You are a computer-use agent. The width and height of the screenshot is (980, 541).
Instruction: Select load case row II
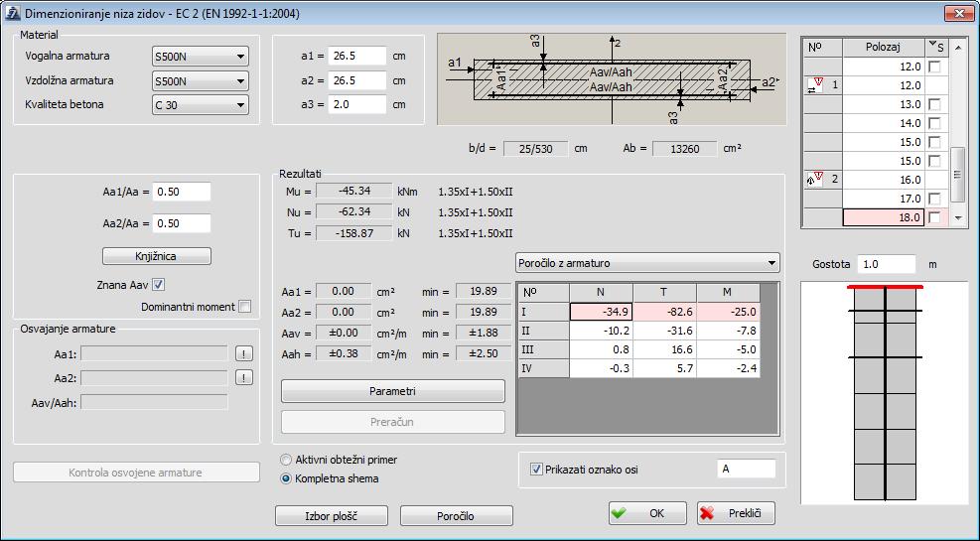pyautogui.click(x=544, y=331)
